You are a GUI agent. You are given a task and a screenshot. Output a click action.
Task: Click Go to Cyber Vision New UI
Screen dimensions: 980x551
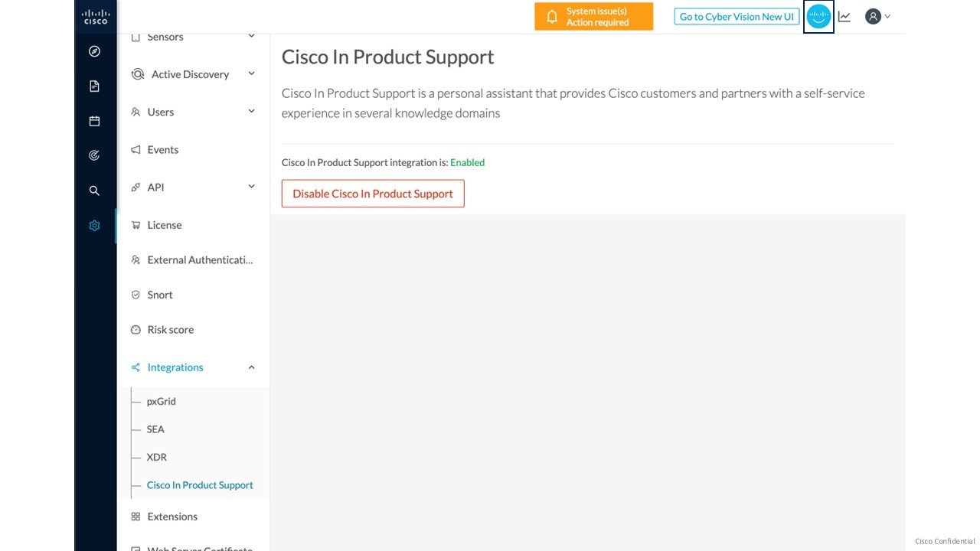click(x=737, y=16)
